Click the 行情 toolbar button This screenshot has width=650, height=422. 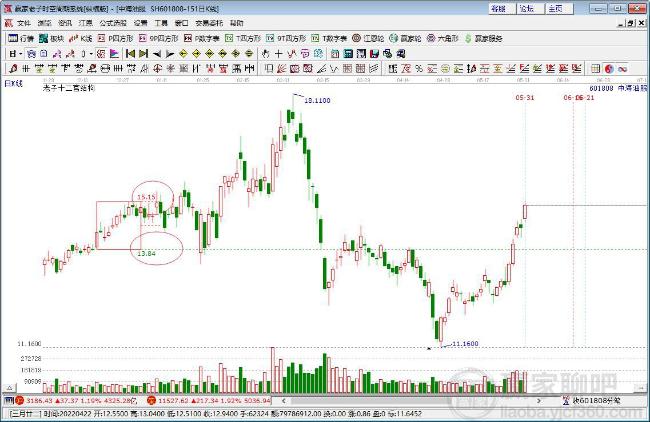pos(21,39)
